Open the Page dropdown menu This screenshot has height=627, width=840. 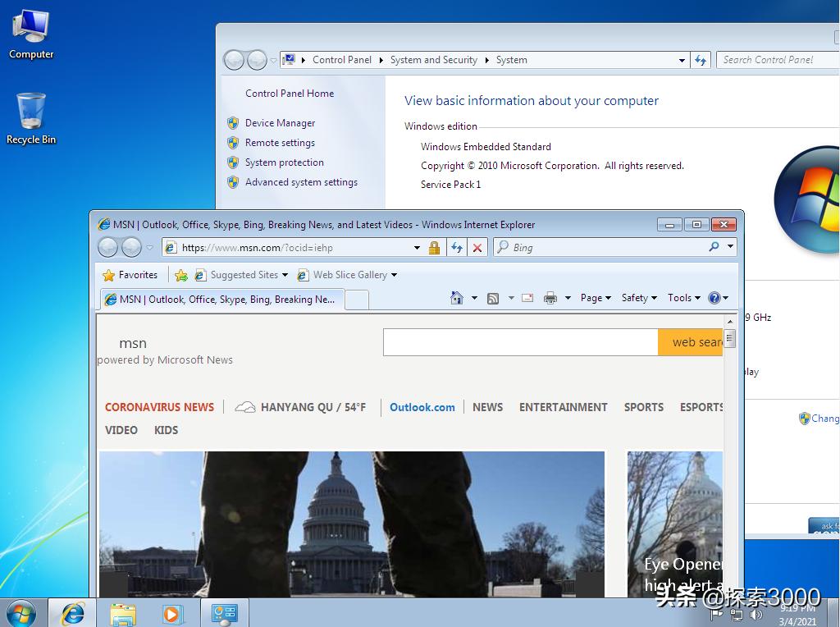pos(593,298)
